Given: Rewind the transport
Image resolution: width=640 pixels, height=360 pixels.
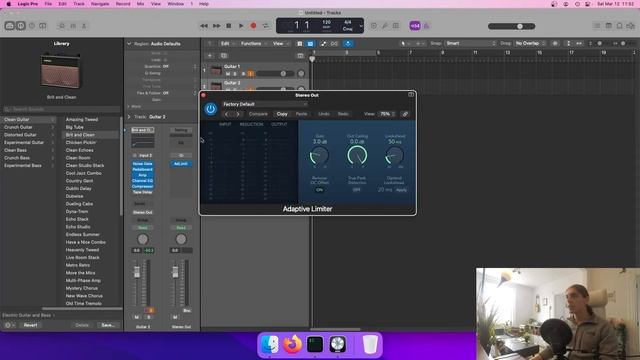Looking at the screenshot, I should (204, 26).
